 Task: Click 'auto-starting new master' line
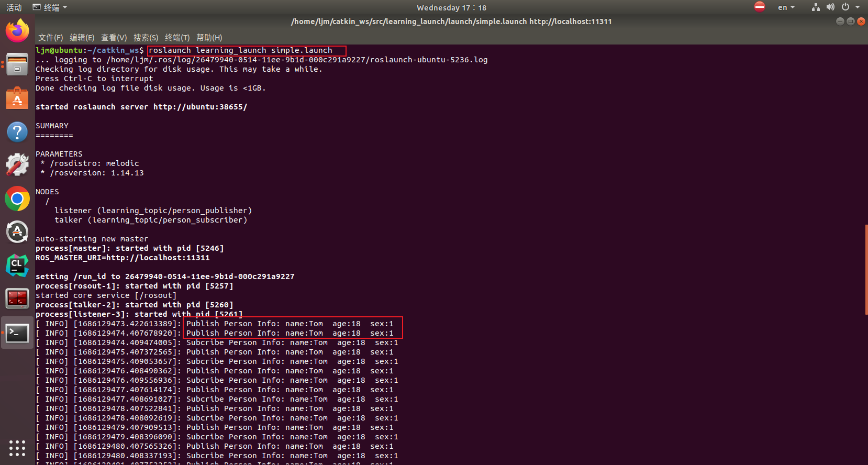tap(92, 239)
